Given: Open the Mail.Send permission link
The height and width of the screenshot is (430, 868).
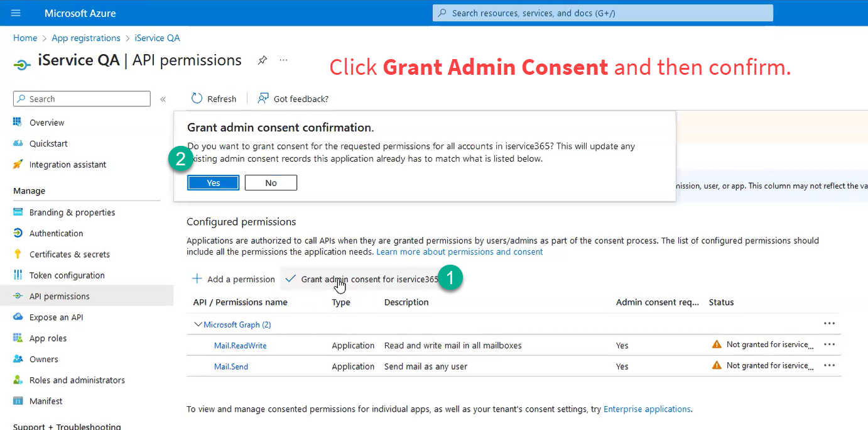Looking at the screenshot, I should [231, 367].
